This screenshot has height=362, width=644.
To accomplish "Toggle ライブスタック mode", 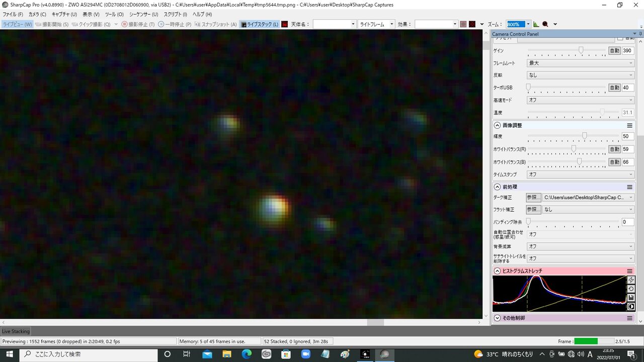I will 260,24.
